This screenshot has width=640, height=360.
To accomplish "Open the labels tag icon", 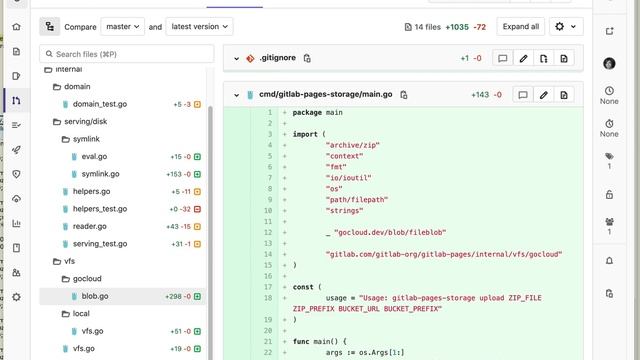I will coord(609,156).
